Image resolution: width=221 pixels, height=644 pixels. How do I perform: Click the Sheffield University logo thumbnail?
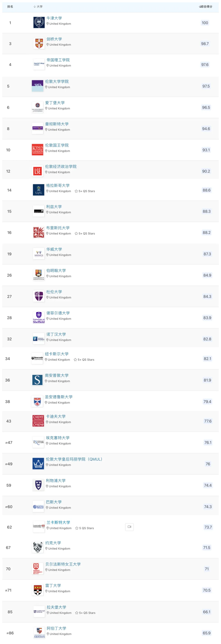[39, 318]
